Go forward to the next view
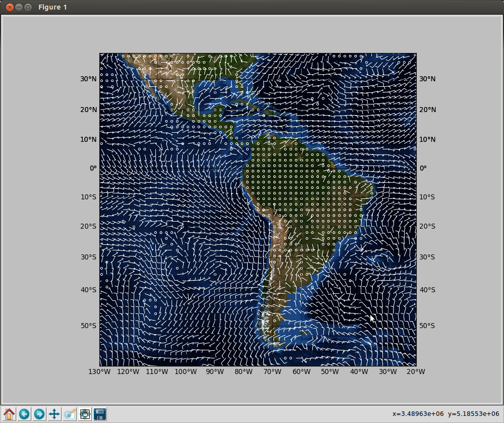The height and width of the screenshot is (423, 504). (x=39, y=414)
